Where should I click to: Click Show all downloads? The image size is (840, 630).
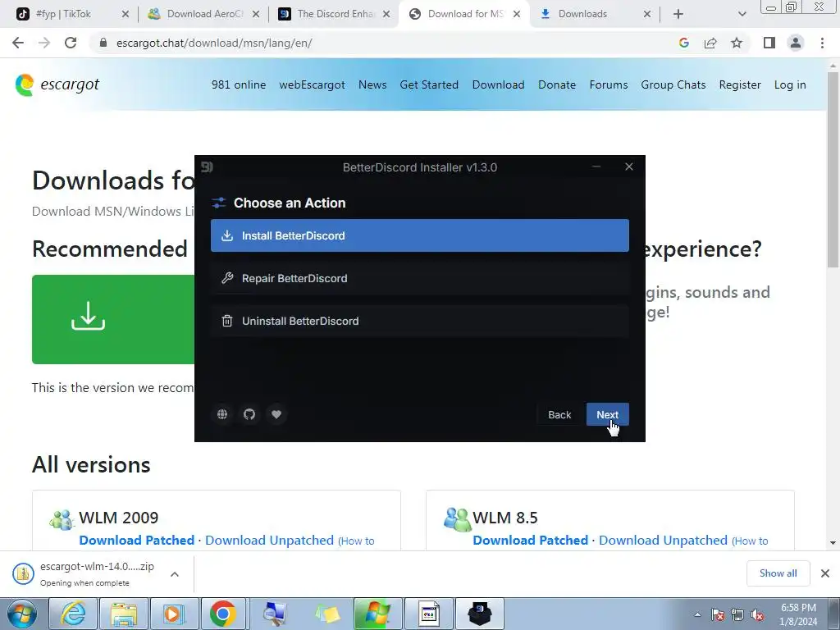778,573
